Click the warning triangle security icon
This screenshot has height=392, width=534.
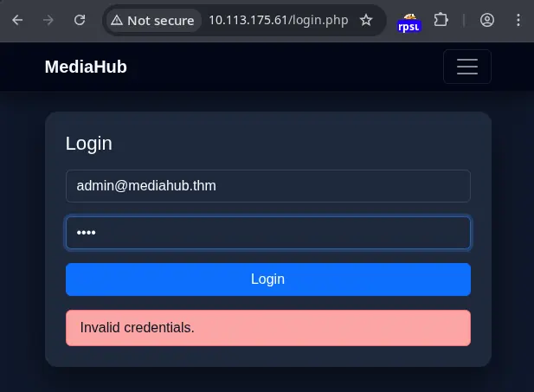click(x=117, y=20)
